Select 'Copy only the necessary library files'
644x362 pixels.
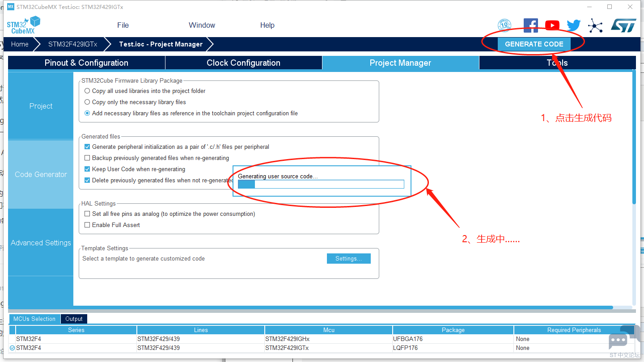(87, 102)
